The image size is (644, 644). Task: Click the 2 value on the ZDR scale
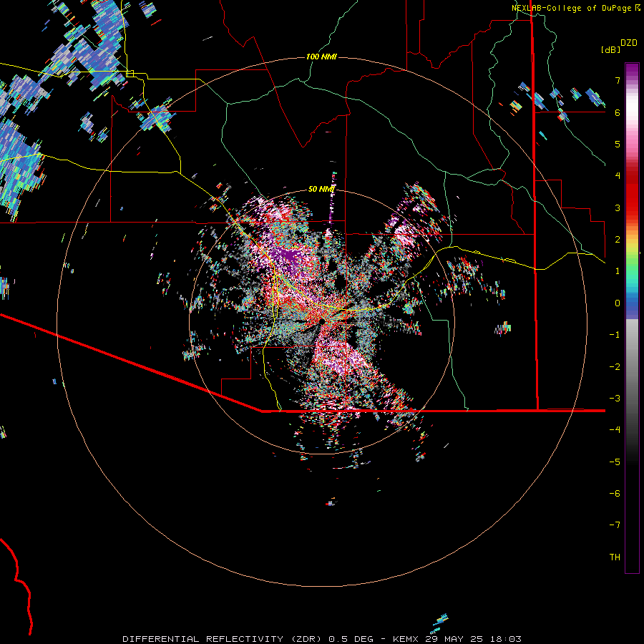pos(618,240)
